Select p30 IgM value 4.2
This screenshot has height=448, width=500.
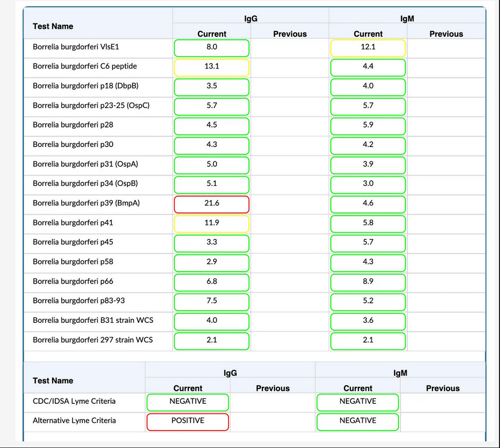tap(368, 146)
